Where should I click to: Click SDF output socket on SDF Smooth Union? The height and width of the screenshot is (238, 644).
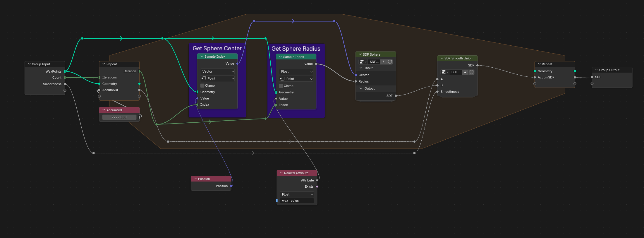pos(478,65)
